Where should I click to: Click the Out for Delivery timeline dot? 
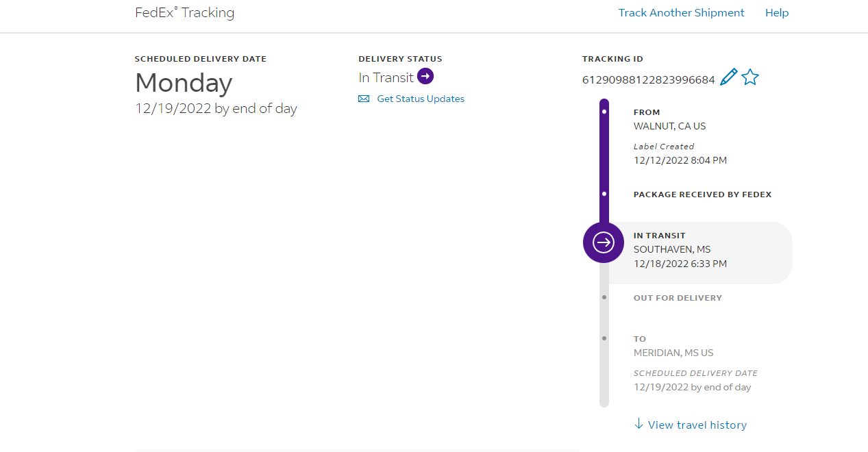604,297
